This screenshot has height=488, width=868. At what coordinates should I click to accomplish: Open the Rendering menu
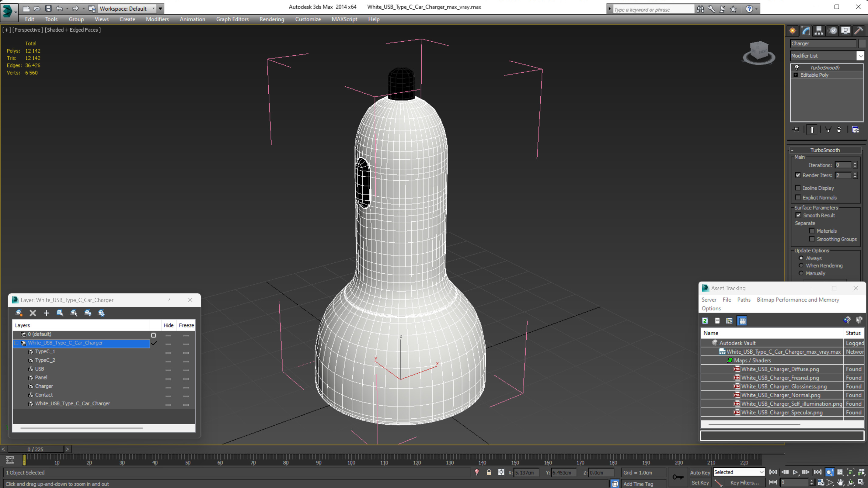[272, 19]
